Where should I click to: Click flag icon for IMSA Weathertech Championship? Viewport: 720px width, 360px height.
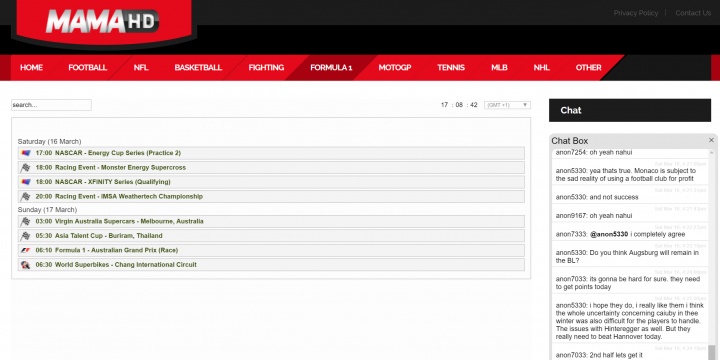(x=26, y=197)
